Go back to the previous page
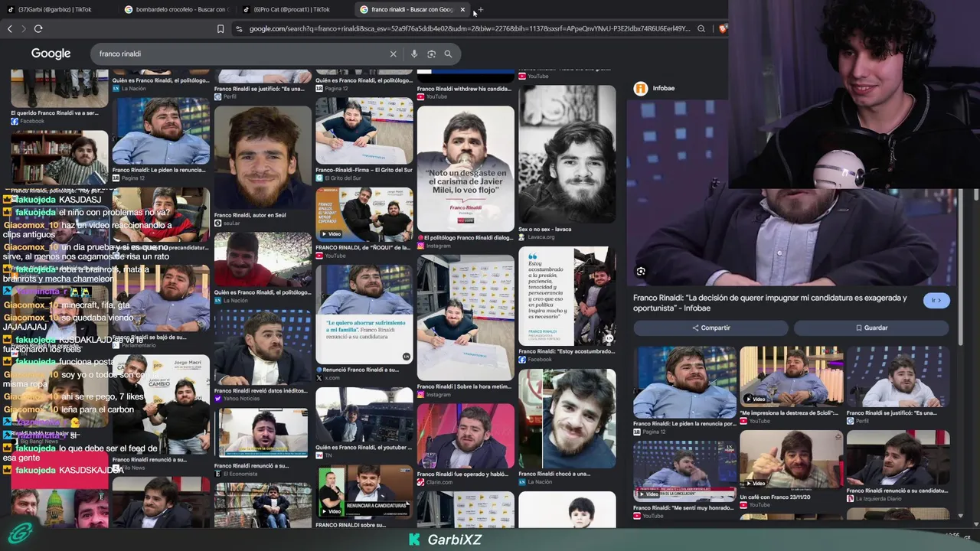Screen dimensions: 980x551 pos(10,29)
